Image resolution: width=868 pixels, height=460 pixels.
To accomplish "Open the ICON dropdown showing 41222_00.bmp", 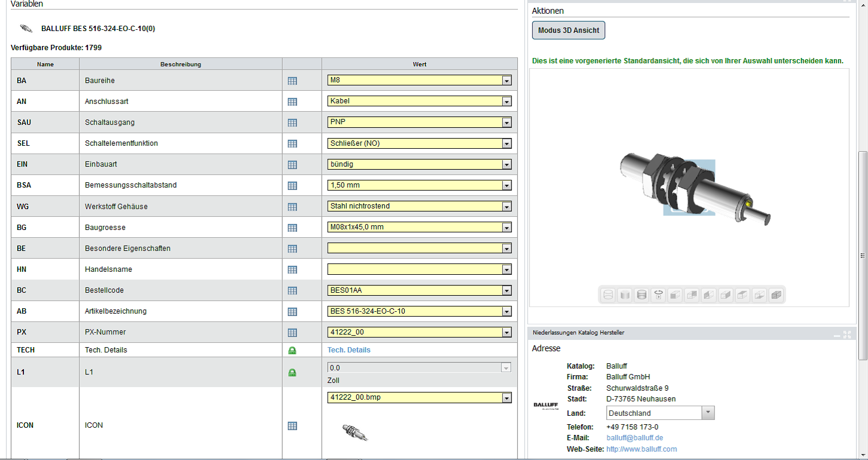I will (x=420, y=397).
